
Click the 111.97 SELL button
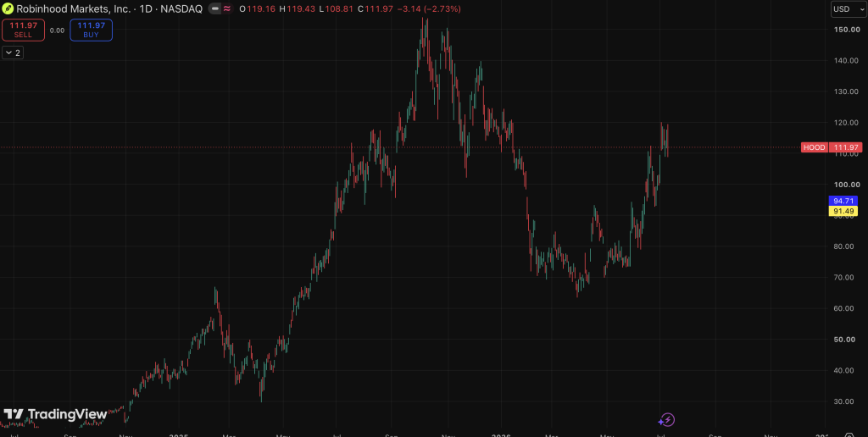tap(23, 30)
